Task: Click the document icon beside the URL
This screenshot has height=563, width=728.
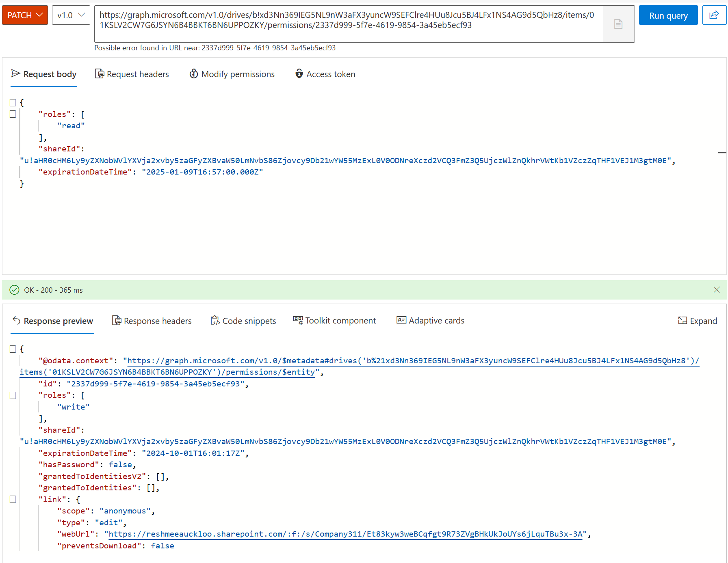Action: (618, 24)
